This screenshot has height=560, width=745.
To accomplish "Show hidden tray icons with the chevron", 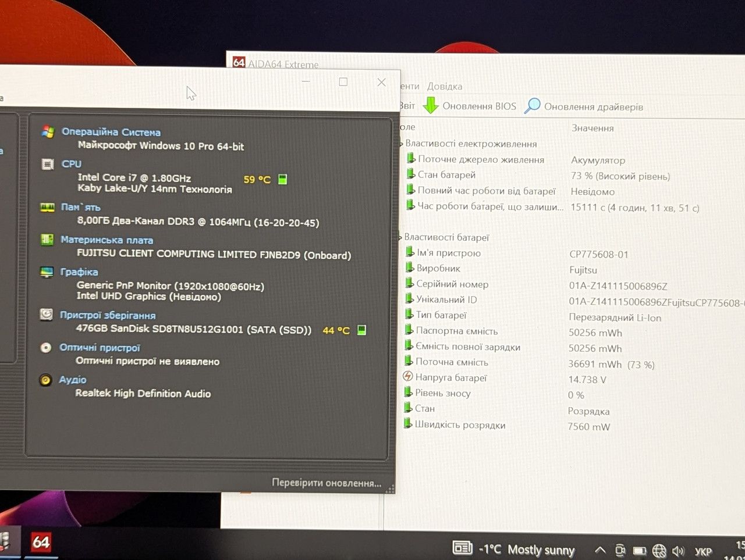I will pos(600,550).
